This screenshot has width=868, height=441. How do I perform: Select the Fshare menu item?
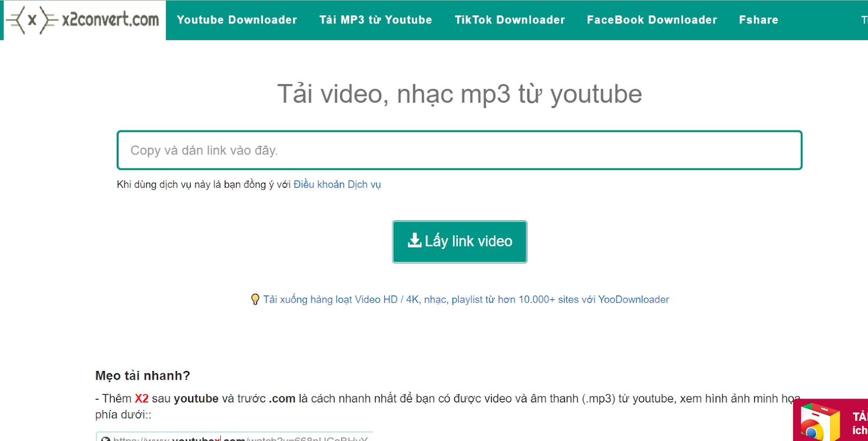pos(758,20)
